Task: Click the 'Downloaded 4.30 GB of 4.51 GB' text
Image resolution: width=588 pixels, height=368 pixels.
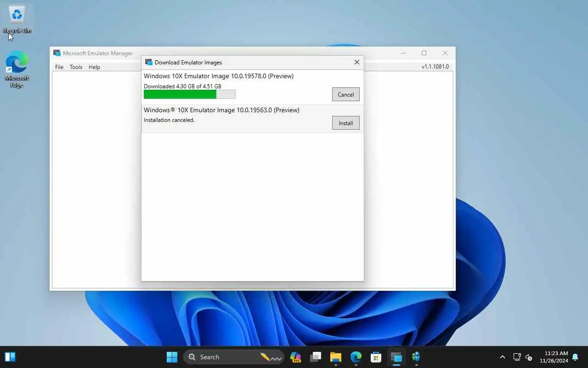Action: click(182, 86)
